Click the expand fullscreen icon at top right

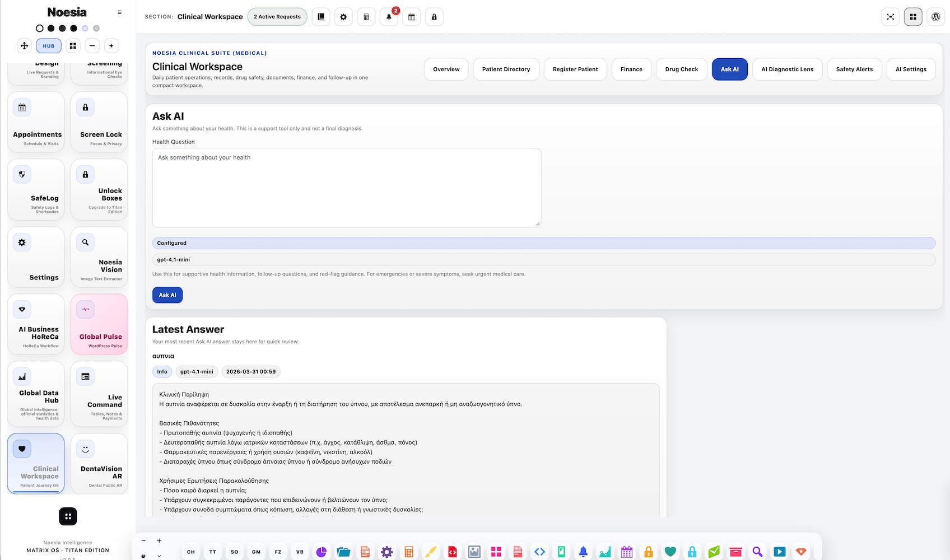click(890, 17)
